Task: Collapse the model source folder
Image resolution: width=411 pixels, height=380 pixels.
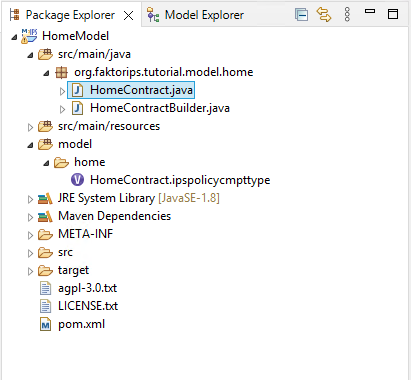Action: (x=30, y=145)
